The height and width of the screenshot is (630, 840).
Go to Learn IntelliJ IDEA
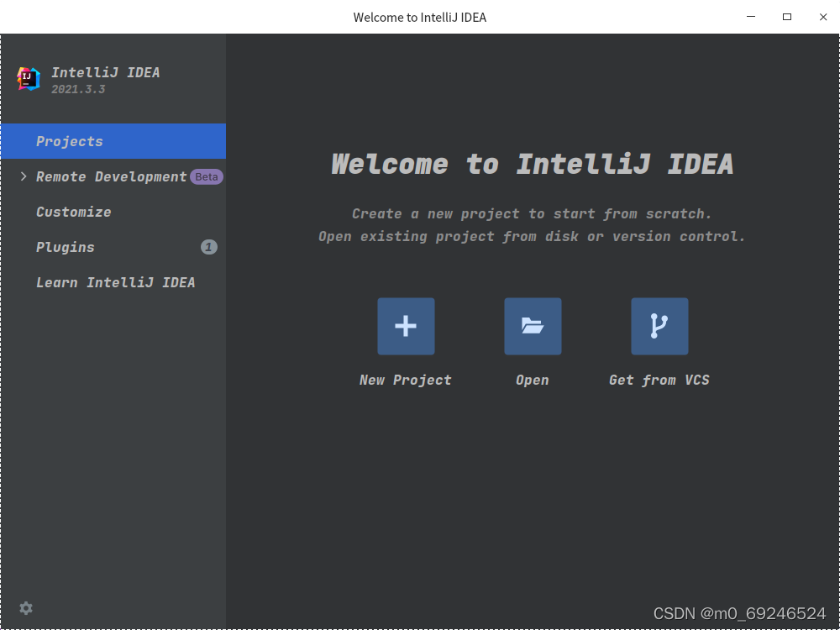[x=113, y=282]
